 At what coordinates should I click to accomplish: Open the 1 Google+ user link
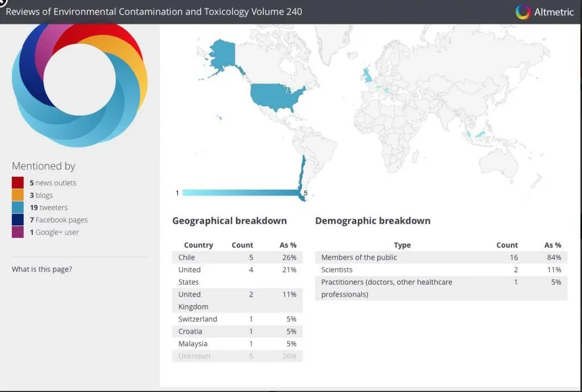tap(54, 232)
